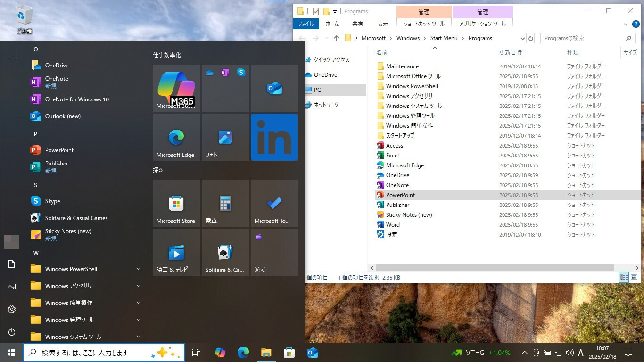
Task: Select the Excel shortcut in the file list
Action: [392, 156]
